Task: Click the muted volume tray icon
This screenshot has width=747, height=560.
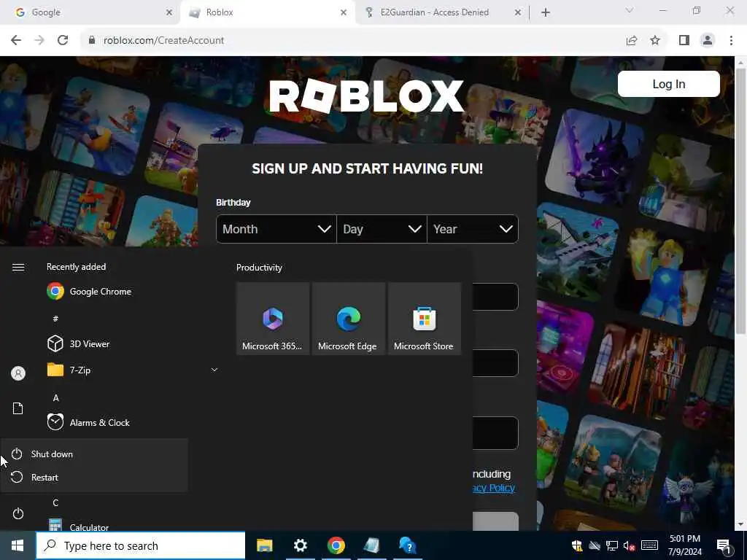Action: [629, 545]
